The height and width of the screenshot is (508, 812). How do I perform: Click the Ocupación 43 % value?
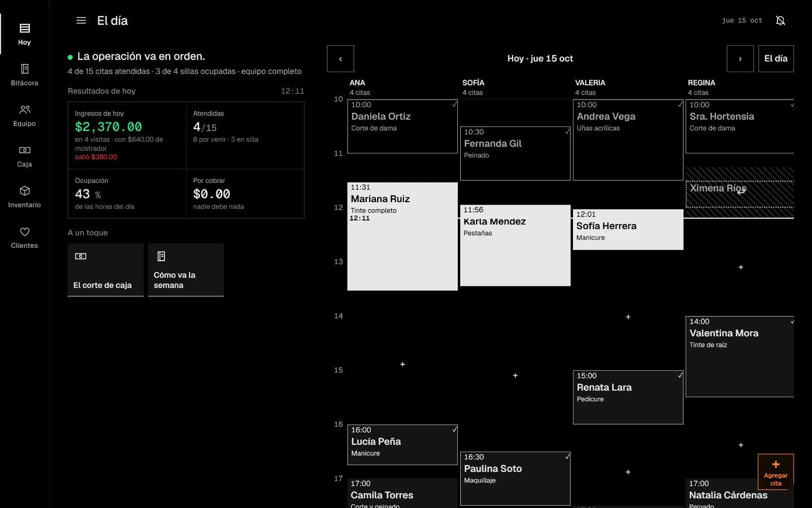(x=88, y=194)
